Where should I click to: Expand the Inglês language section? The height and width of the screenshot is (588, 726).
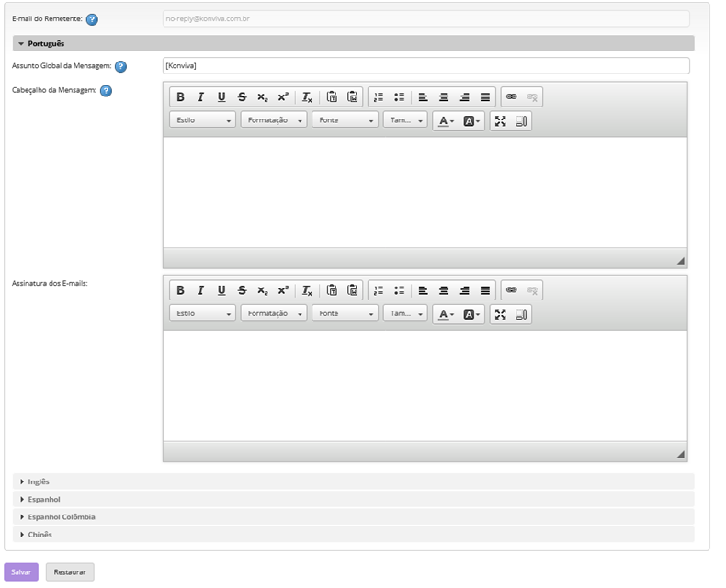coord(39,481)
